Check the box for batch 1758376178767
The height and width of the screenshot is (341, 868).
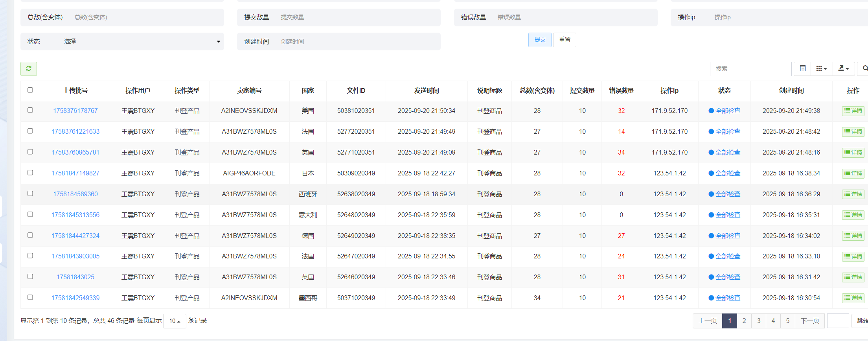click(x=30, y=110)
